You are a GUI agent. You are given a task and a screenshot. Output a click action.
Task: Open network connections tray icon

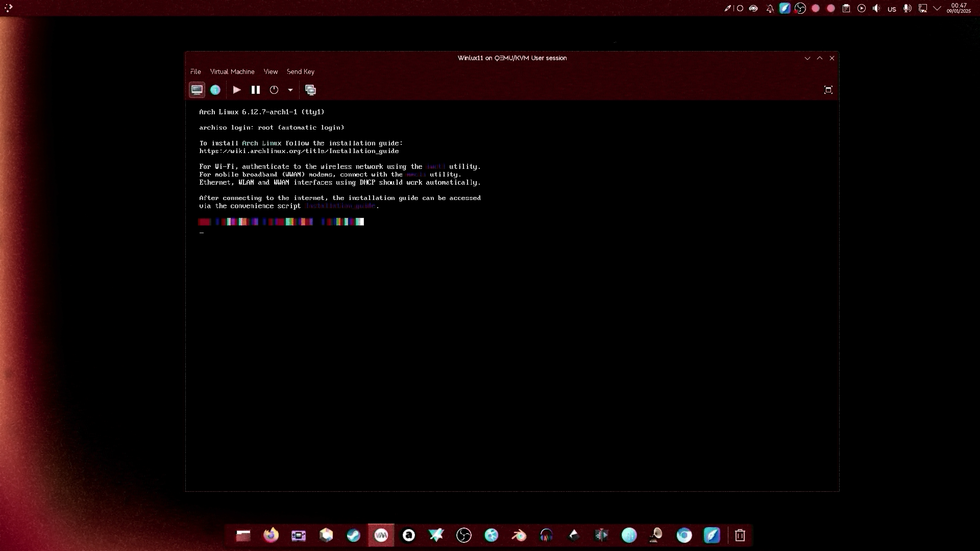pos(923,8)
